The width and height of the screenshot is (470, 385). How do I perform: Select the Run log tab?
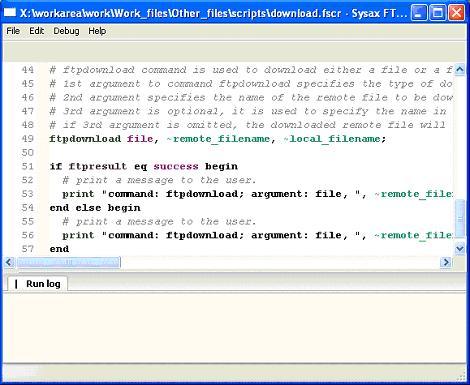[38, 284]
